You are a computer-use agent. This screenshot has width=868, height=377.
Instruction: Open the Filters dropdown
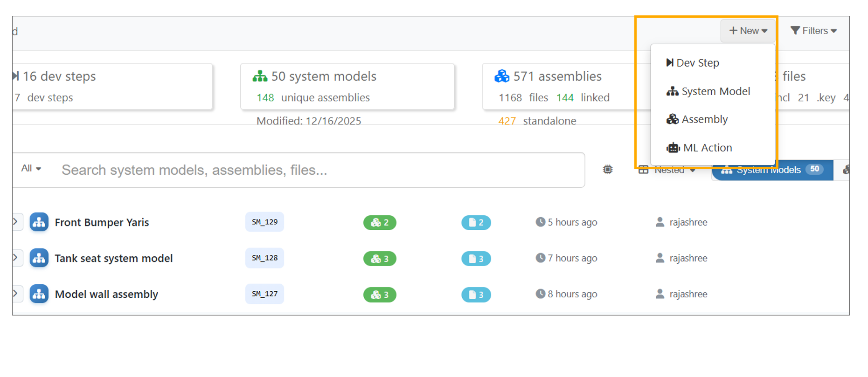point(813,31)
